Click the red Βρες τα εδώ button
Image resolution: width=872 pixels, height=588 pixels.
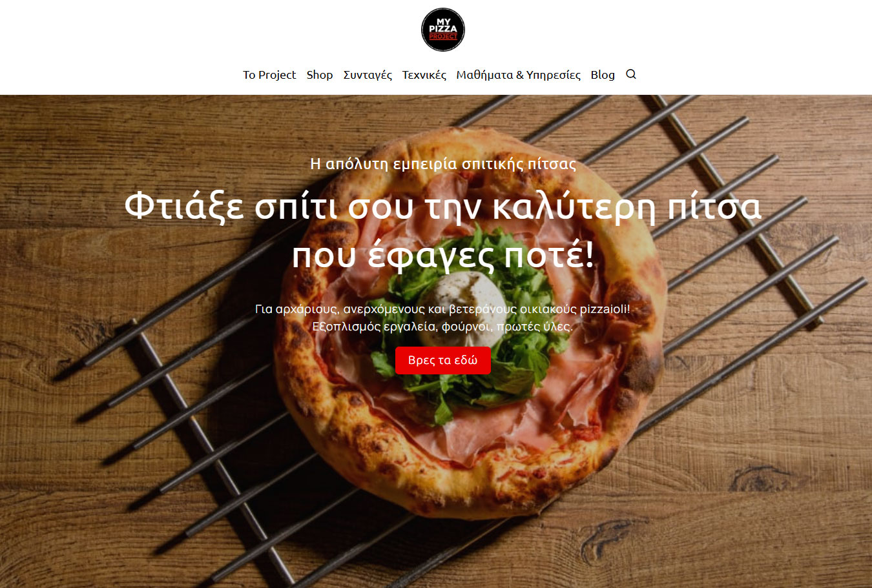(443, 360)
